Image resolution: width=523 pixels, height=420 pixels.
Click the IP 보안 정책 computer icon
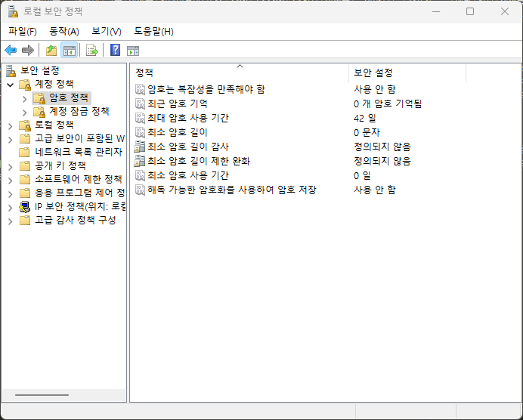coord(25,207)
